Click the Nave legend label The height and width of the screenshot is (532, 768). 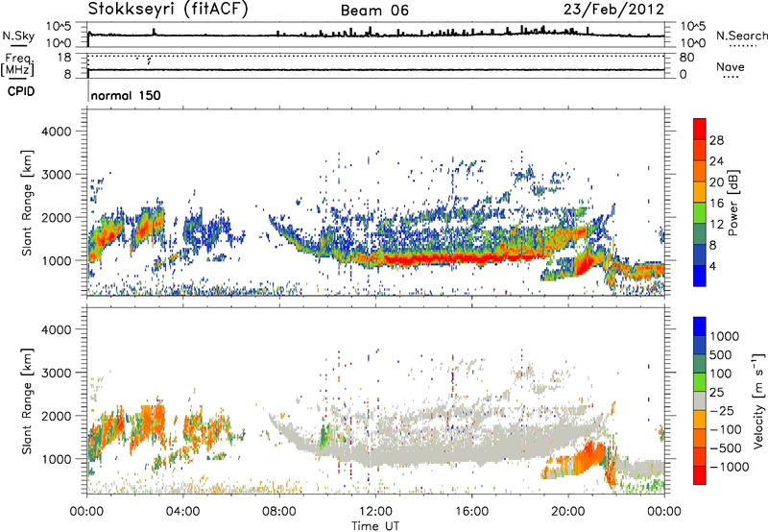point(731,66)
